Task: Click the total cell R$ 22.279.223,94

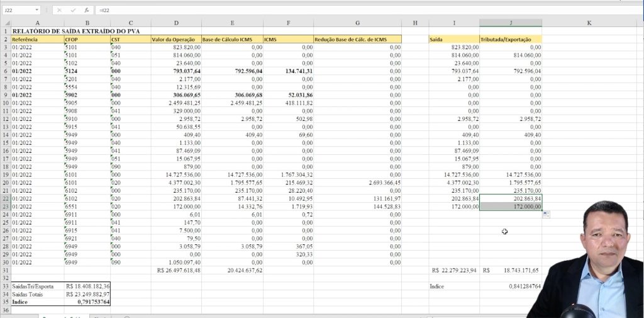Action: click(454, 270)
